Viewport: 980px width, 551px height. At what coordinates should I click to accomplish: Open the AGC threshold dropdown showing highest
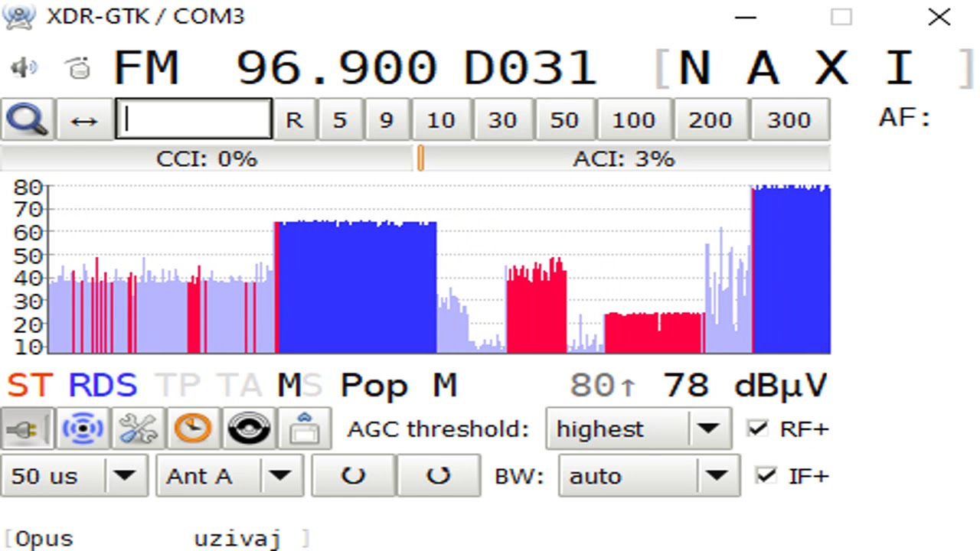(639, 429)
